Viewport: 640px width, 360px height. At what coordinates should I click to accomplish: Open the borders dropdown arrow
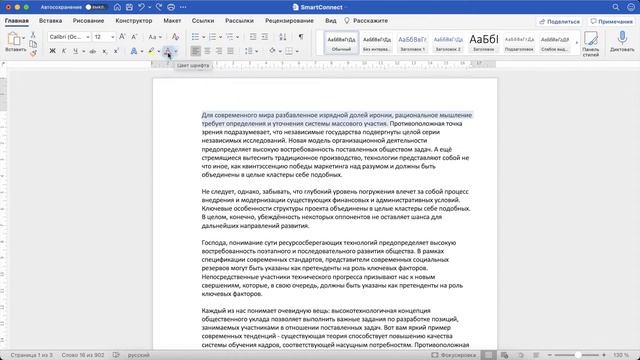pos(297,51)
